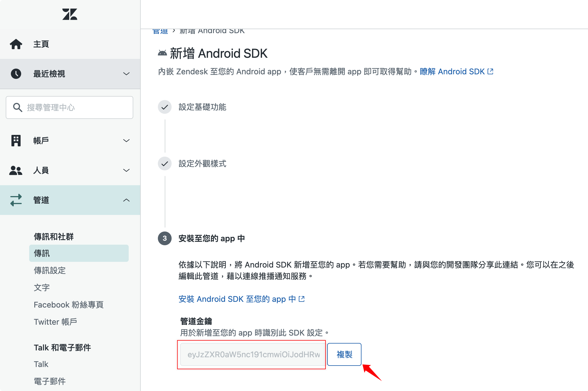Open the 瞭解 Android SDK link
Image resolution: width=588 pixels, height=391 pixels.
tap(456, 71)
